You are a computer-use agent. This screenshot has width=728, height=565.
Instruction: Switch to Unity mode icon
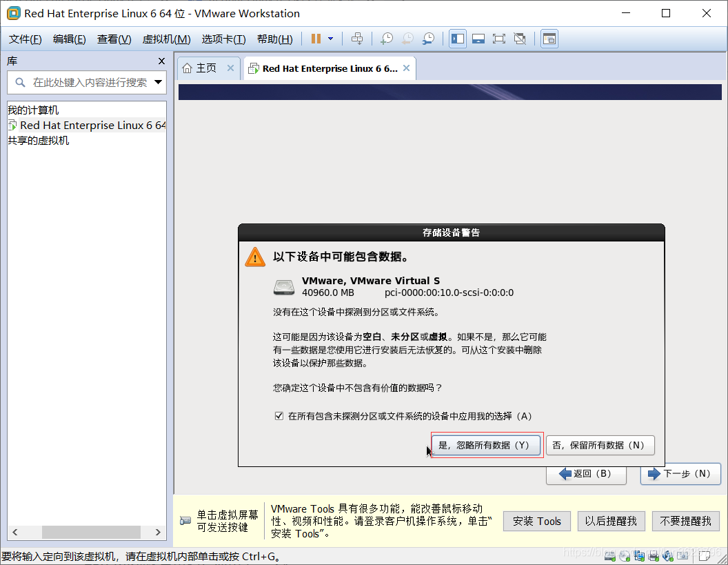pyautogui.click(x=520, y=39)
